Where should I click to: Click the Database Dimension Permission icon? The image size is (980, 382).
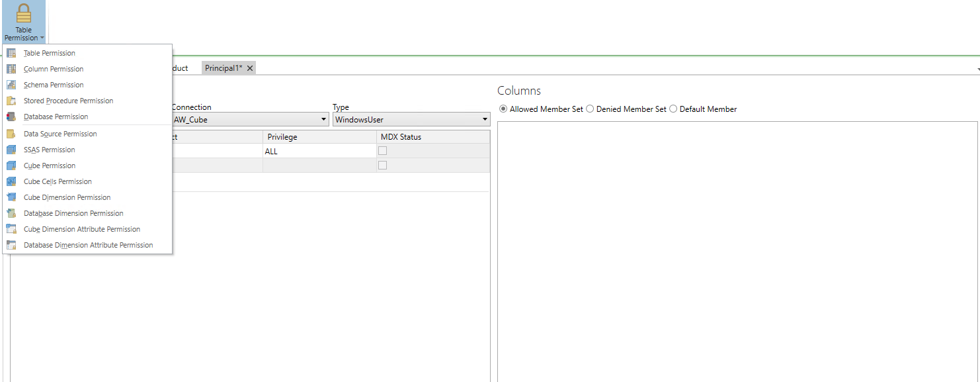point(11,213)
